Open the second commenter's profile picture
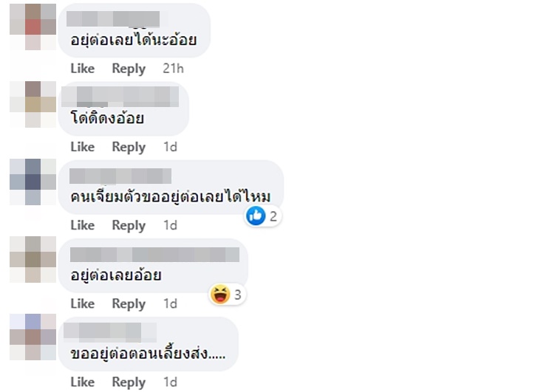 point(33,105)
